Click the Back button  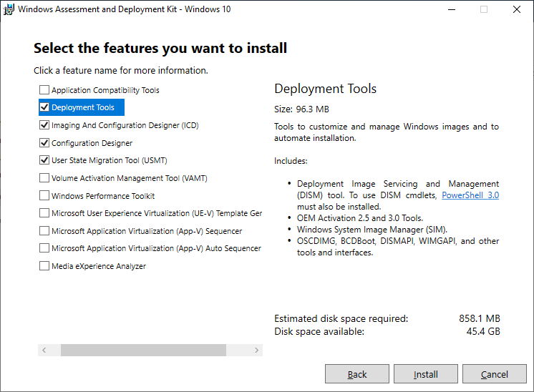click(357, 374)
